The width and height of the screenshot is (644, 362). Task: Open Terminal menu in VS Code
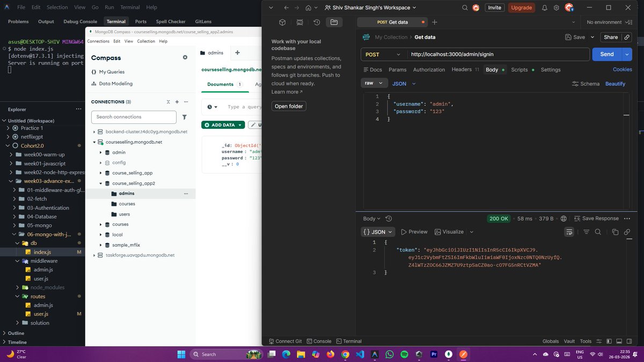tap(130, 8)
